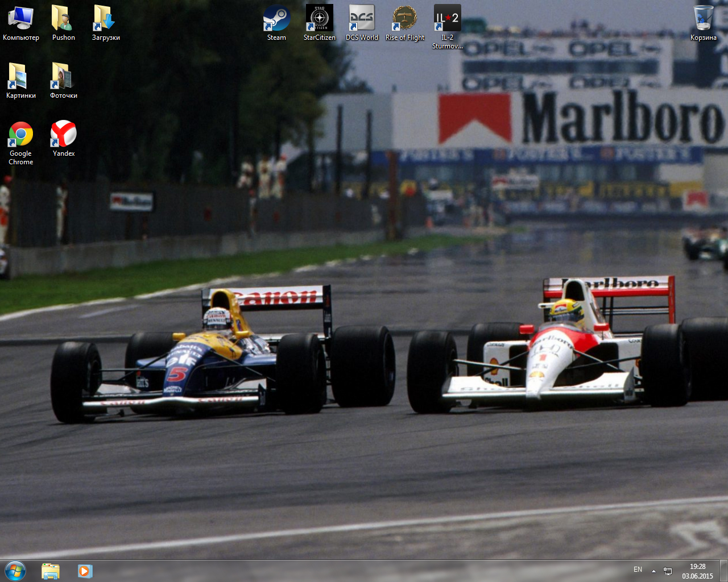Viewport: 728px width, 582px height.
Task: Launch the Yandex browser shortcut
Action: click(x=63, y=139)
